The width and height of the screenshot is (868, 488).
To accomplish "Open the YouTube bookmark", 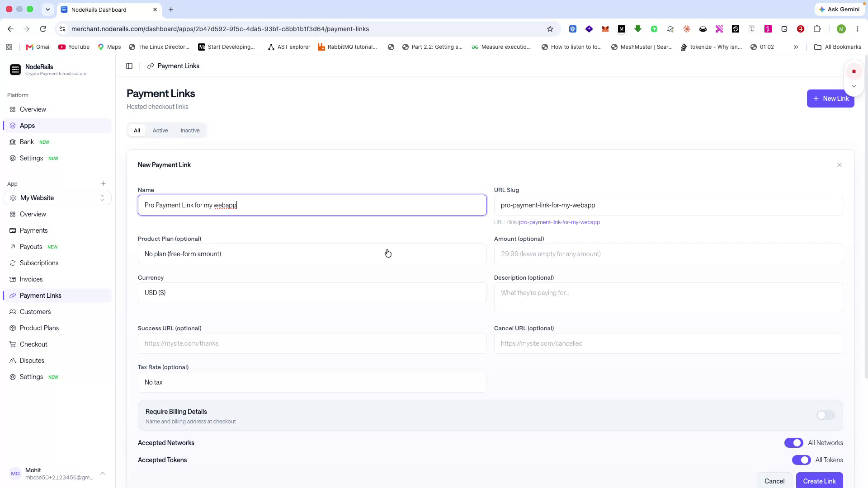I will click(x=74, y=47).
